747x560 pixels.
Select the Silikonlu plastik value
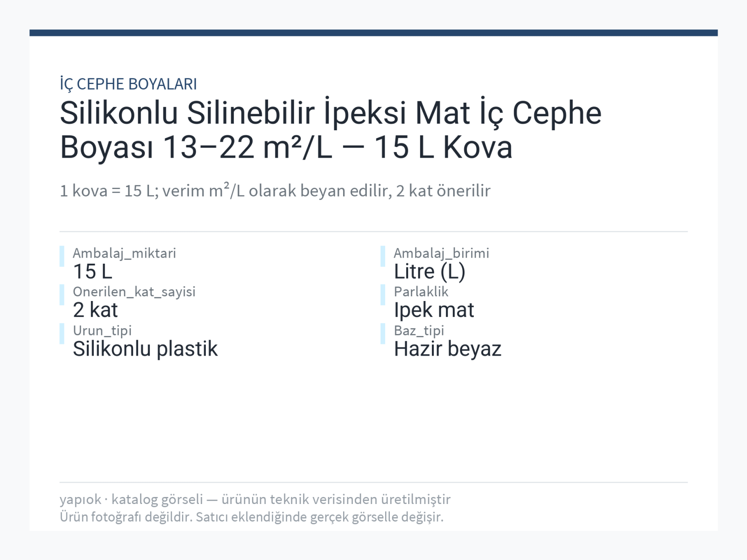(145, 349)
